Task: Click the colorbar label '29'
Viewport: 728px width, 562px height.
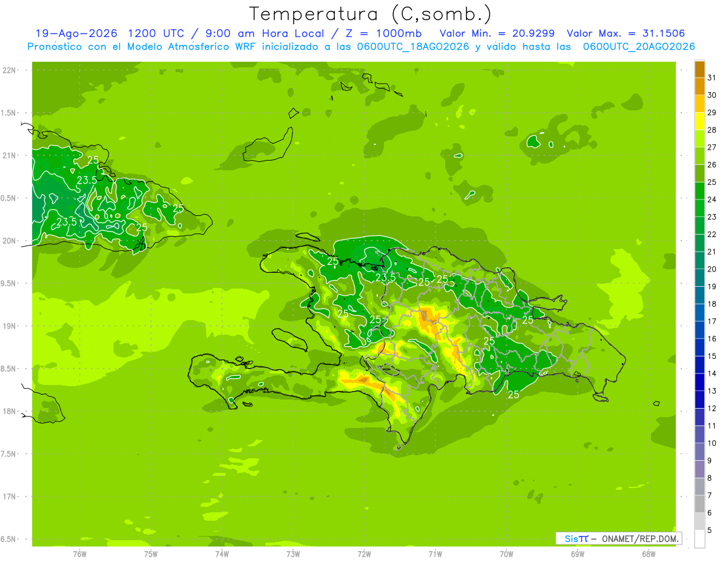Action: (712, 113)
